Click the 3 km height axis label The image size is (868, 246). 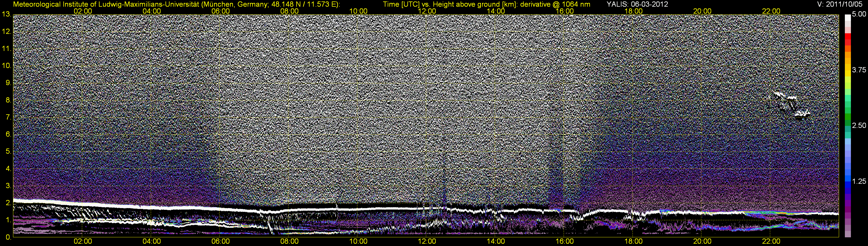(x=8, y=186)
